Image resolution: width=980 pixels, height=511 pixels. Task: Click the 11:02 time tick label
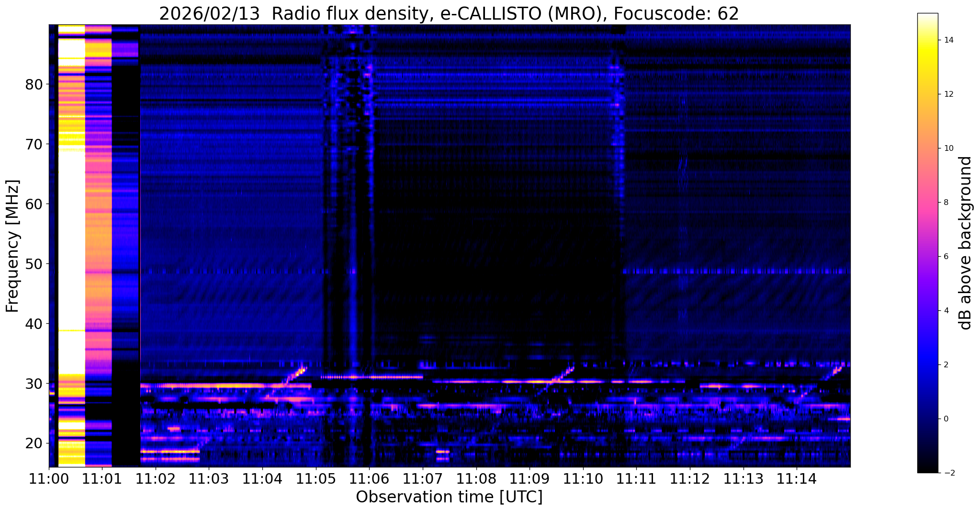[x=156, y=478]
